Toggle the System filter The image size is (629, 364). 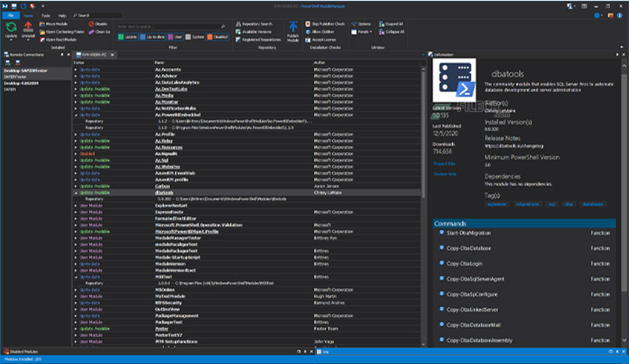tap(195, 37)
